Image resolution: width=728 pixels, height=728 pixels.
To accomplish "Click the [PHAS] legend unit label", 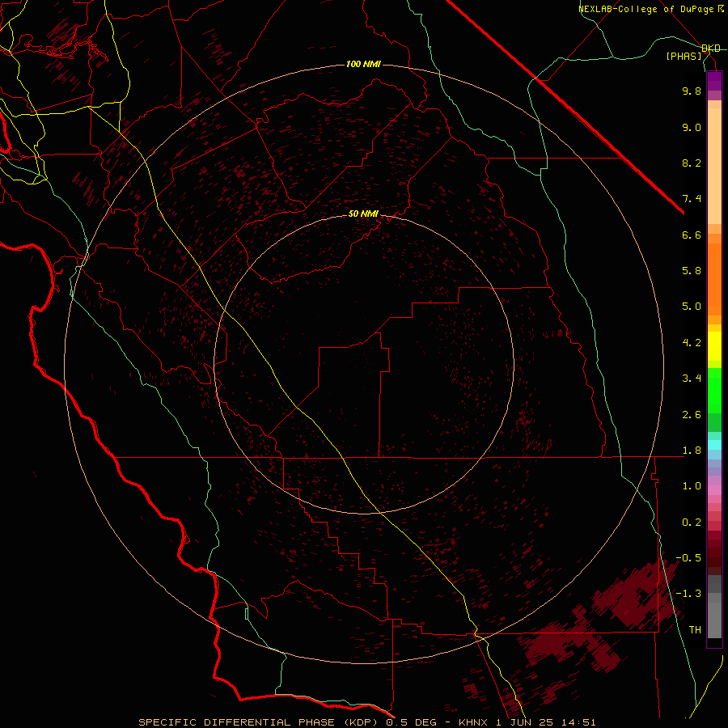I will 684,56.
